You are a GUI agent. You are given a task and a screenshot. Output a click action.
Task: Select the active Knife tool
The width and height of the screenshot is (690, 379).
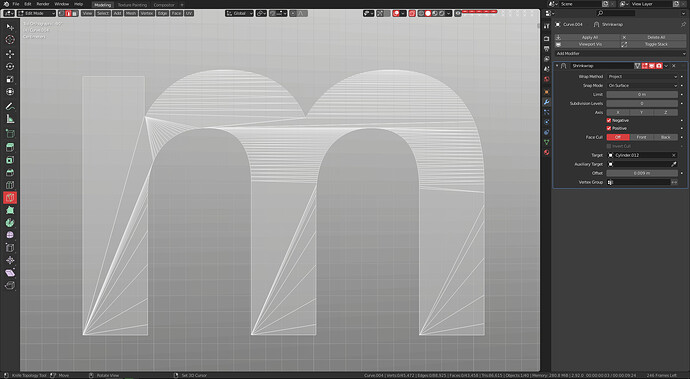pos(10,198)
